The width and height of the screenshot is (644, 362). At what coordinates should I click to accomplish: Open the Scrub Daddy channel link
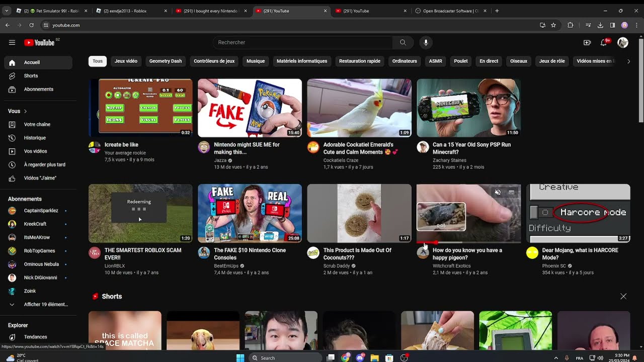point(337,266)
